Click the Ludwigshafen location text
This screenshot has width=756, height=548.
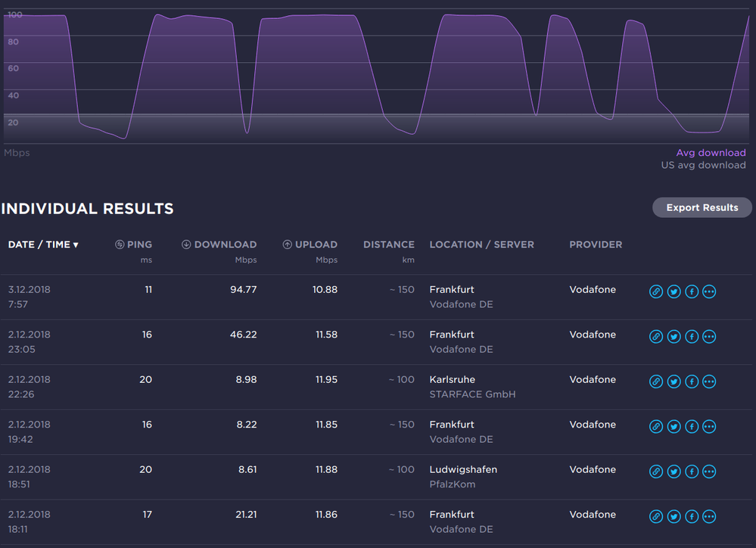click(463, 469)
